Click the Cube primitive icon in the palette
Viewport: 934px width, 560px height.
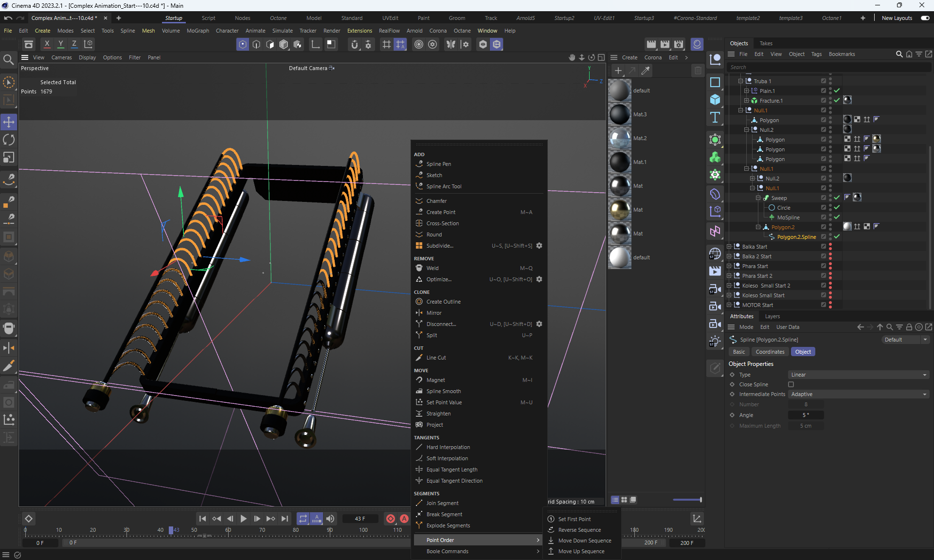[x=715, y=100]
